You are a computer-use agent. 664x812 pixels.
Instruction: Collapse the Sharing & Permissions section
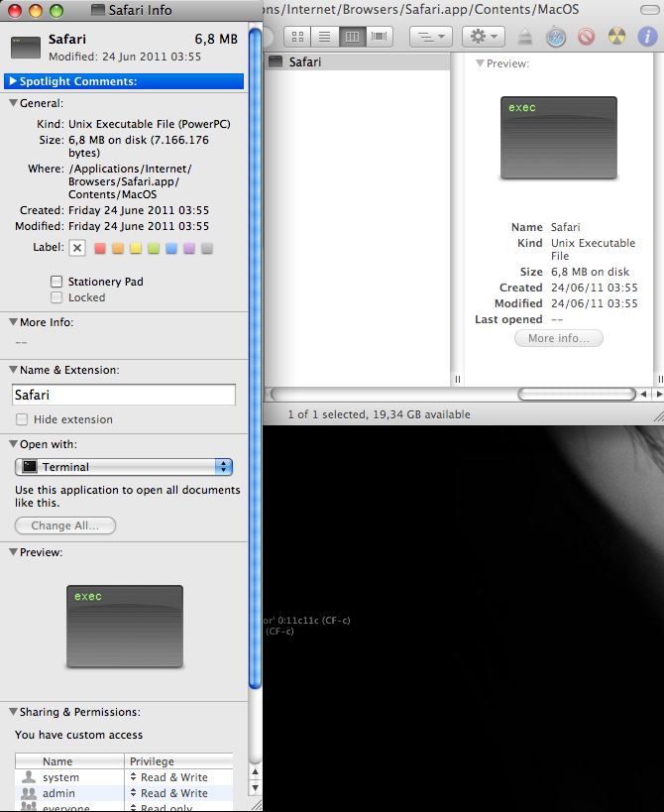(x=14, y=712)
